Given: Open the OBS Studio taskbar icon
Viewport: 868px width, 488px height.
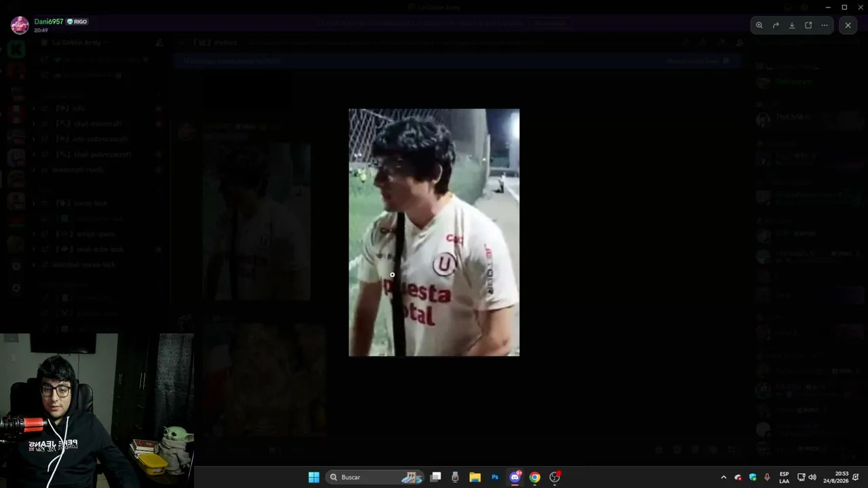Looking at the screenshot, I should 555,477.
